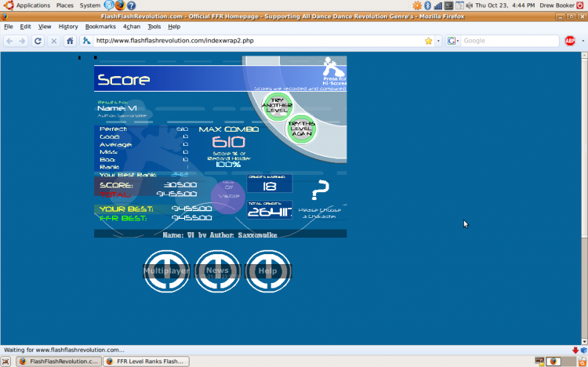Bookmark this page with the star icon
588x367 pixels.
[428, 41]
